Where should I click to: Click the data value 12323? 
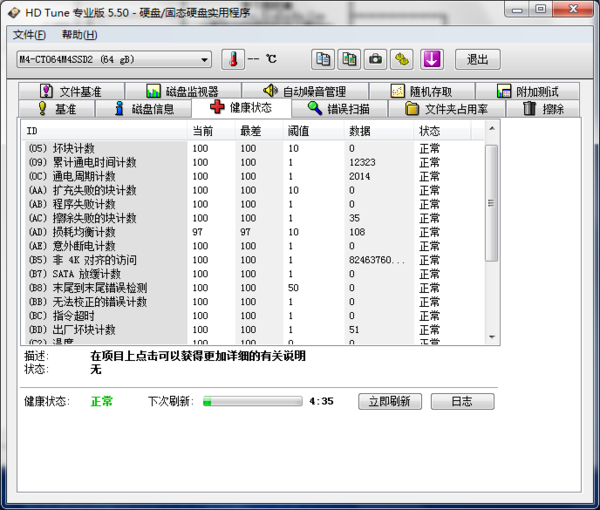(x=362, y=162)
